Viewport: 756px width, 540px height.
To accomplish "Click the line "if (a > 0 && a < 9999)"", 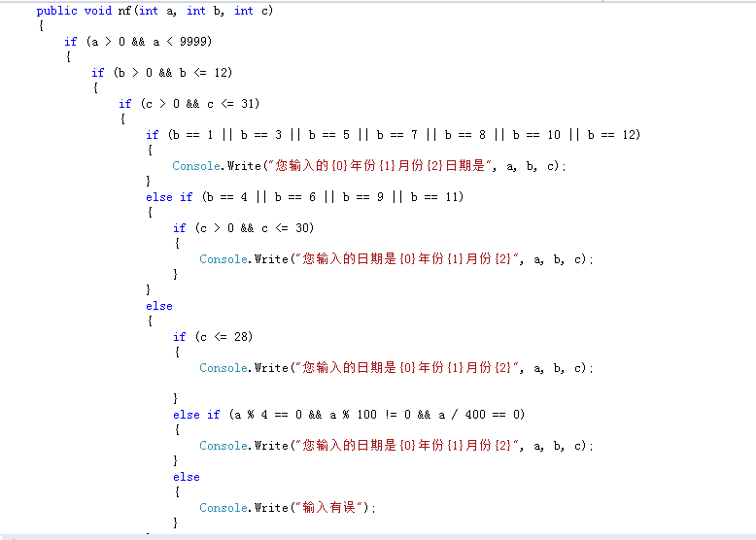I will tap(138, 42).
